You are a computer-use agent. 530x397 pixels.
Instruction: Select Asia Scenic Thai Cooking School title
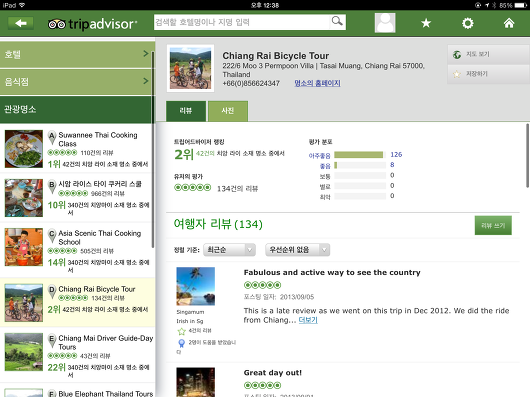pos(99,238)
